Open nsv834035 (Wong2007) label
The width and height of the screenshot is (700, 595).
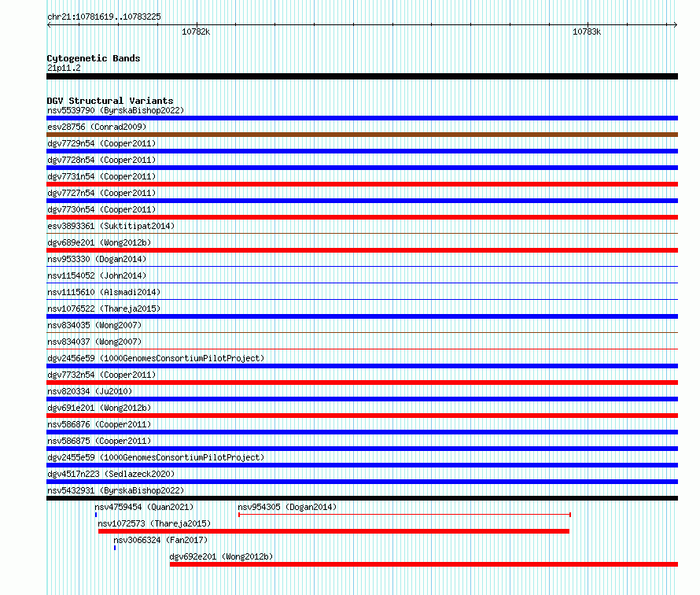[x=94, y=325]
